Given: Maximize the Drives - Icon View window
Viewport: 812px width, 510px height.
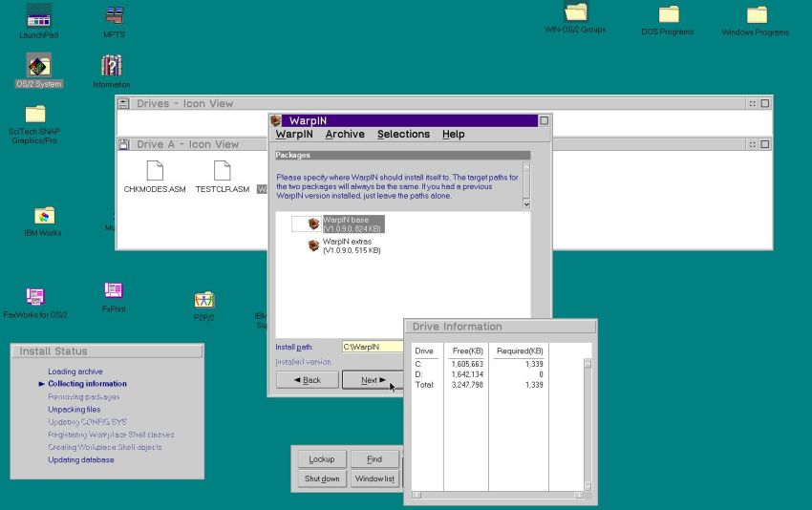Looking at the screenshot, I should tap(765, 103).
